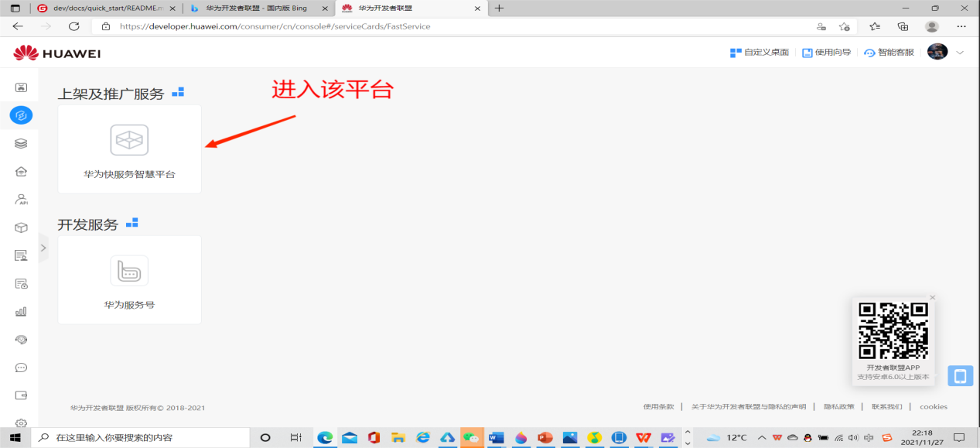Refresh the page in the browser
Image resolution: width=980 pixels, height=448 pixels.
click(74, 26)
